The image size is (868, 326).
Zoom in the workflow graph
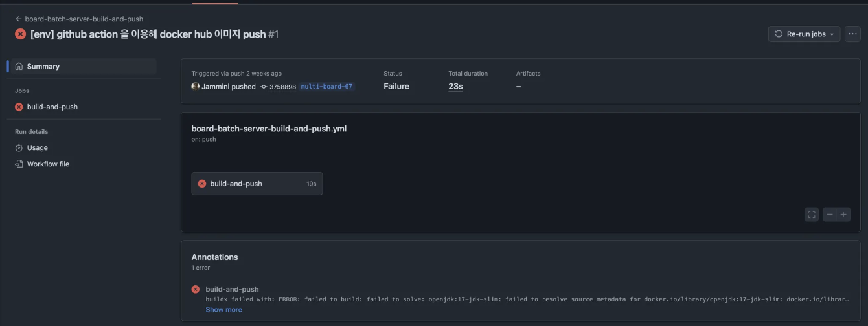point(843,214)
